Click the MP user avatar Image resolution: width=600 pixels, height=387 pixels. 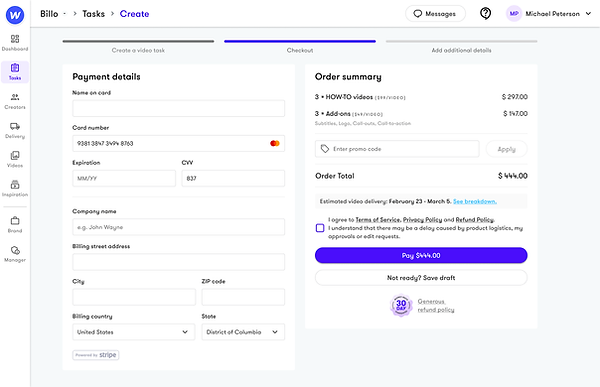[x=514, y=14]
